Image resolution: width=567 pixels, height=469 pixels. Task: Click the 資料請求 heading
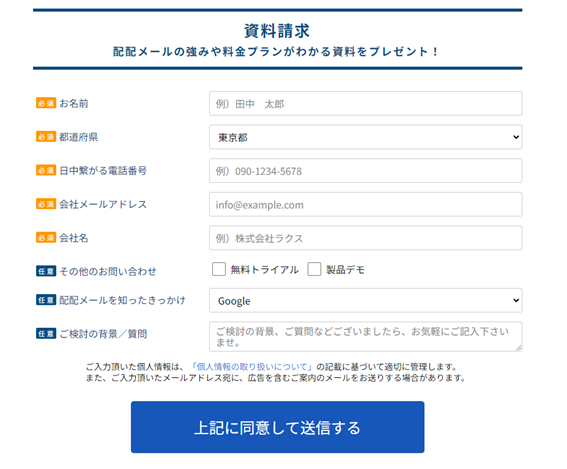[277, 31]
